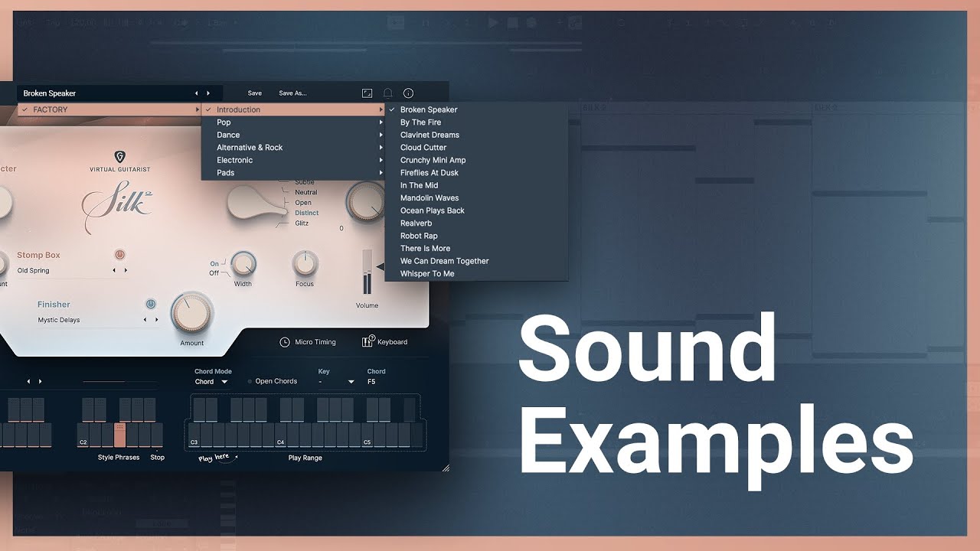Click the Finisher Amount knob

191,313
